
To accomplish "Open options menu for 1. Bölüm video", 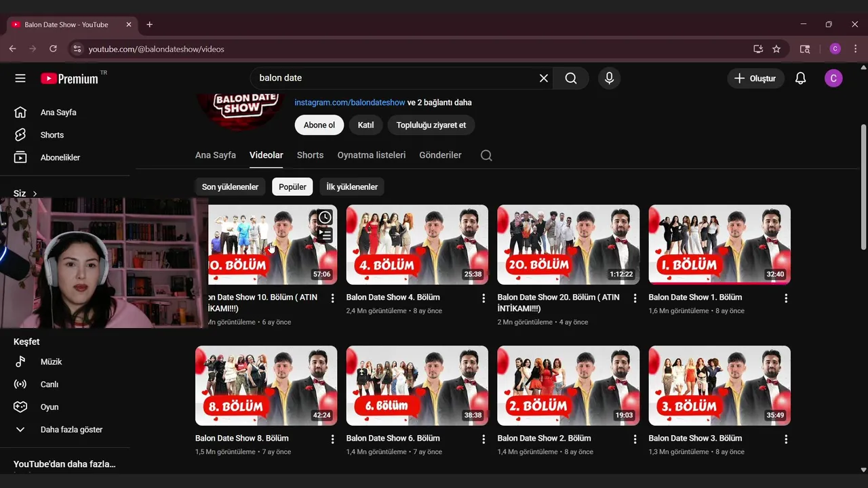I will tap(786, 298).
